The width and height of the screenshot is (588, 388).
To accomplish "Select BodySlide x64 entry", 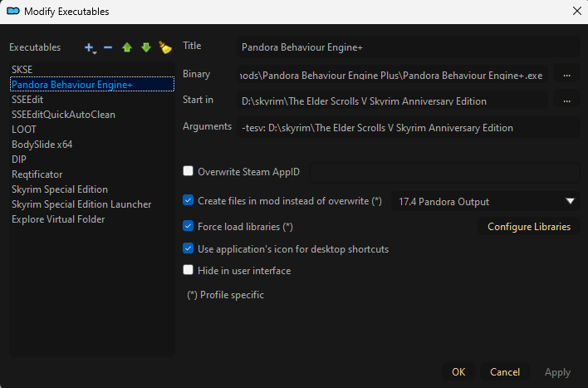I will (x=92, y=145).
